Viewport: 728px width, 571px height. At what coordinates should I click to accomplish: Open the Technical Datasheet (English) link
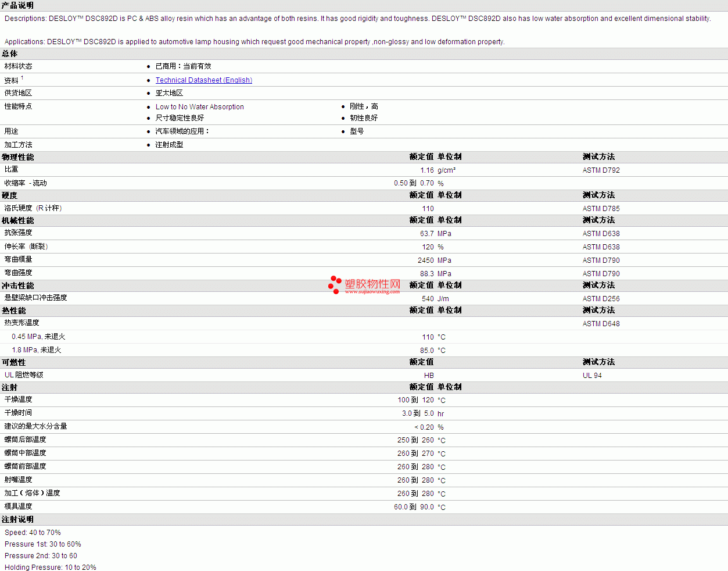(204, 80)
